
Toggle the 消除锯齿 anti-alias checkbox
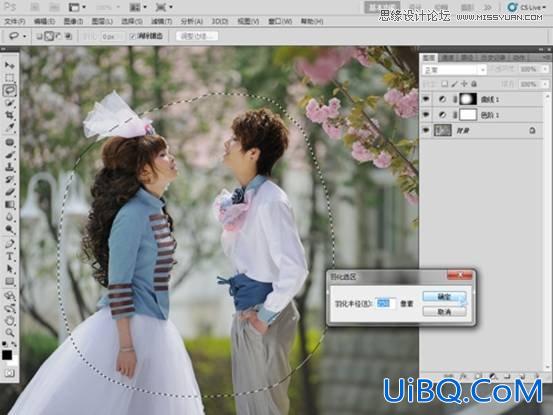tap(133, 36)
